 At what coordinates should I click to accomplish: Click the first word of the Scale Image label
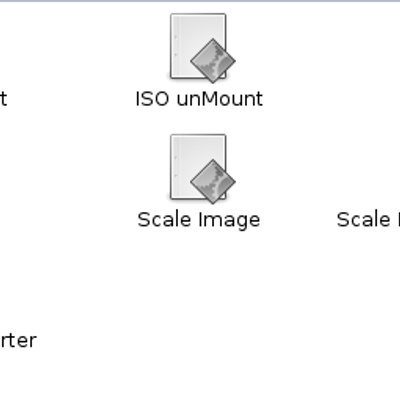tap(165, 220)
